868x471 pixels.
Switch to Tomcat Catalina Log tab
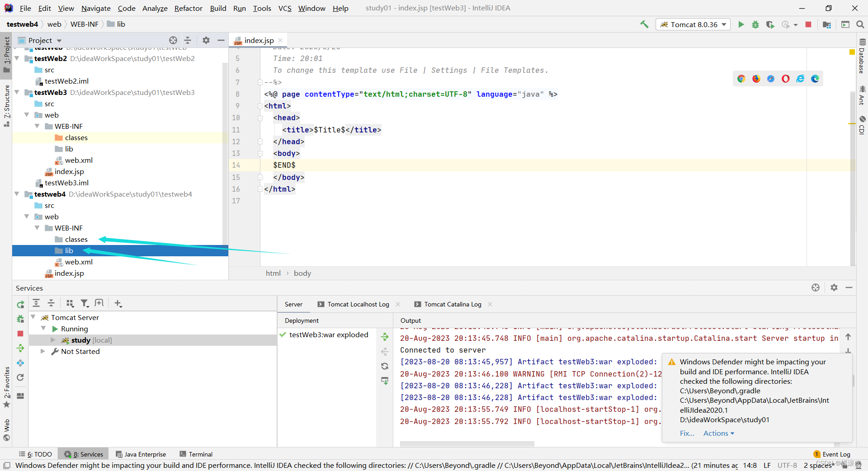(x=453, y=304)
